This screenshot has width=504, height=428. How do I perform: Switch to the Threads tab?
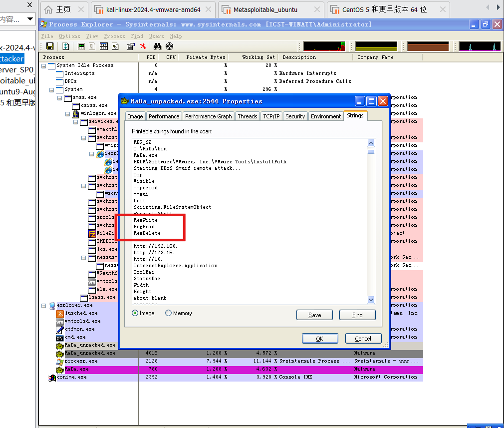[x=248, y=116]
